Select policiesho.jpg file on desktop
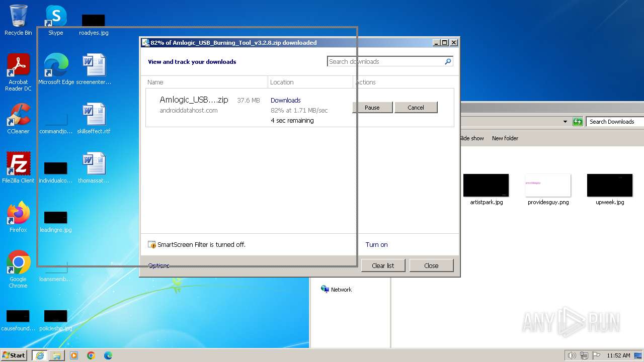 pos(55,321)
